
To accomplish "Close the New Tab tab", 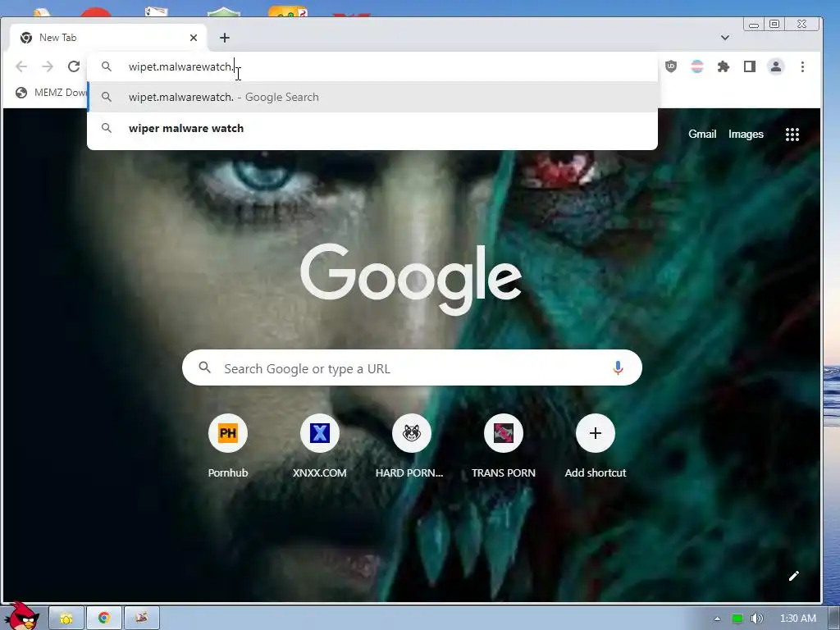I will click(194, 38).
